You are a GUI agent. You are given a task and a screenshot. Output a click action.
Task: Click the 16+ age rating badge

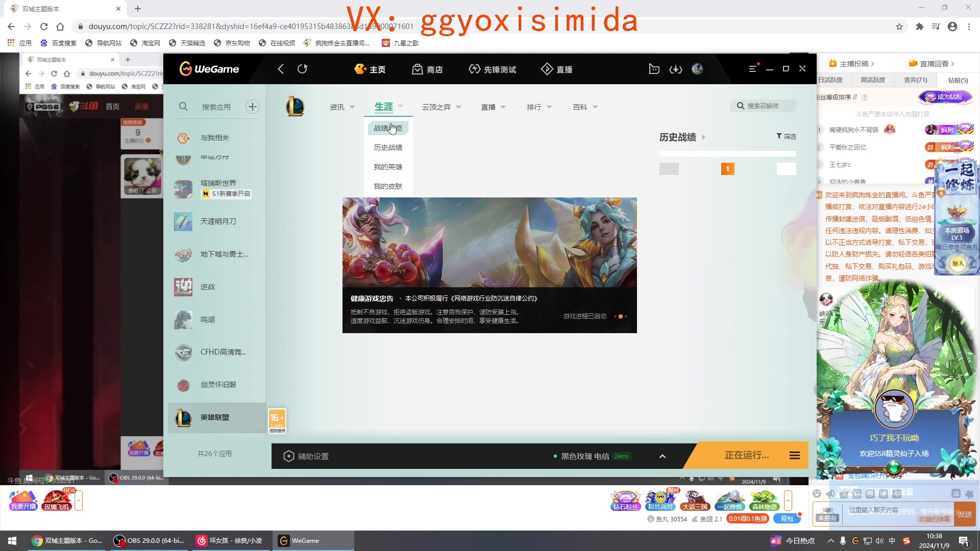[x=277, y=421]
